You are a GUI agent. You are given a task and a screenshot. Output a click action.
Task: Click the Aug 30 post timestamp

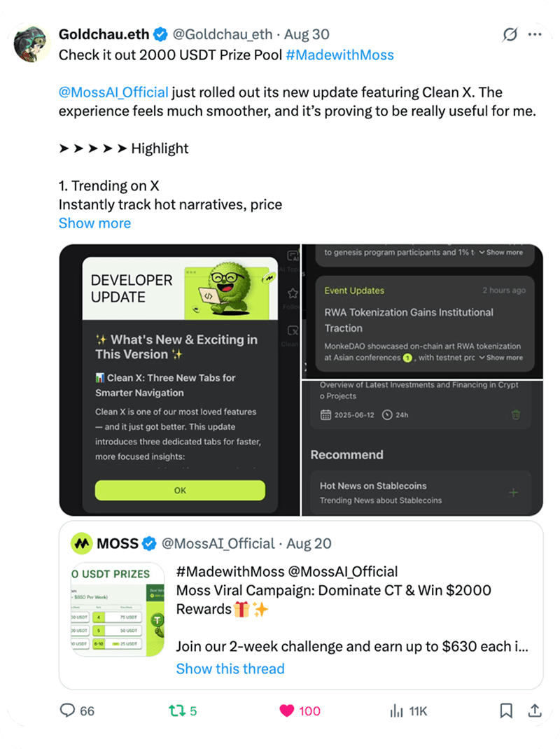pyautogui.click(x=308, y=34)
